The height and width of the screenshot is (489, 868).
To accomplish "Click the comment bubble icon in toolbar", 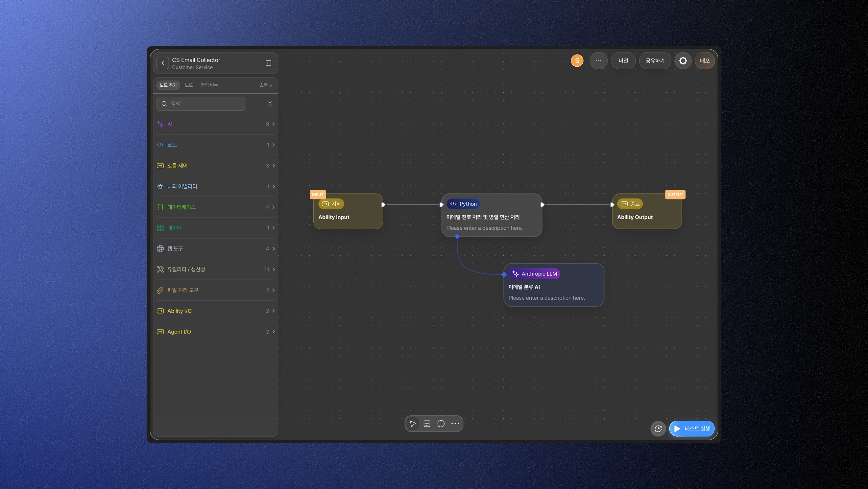I will 441,424.
